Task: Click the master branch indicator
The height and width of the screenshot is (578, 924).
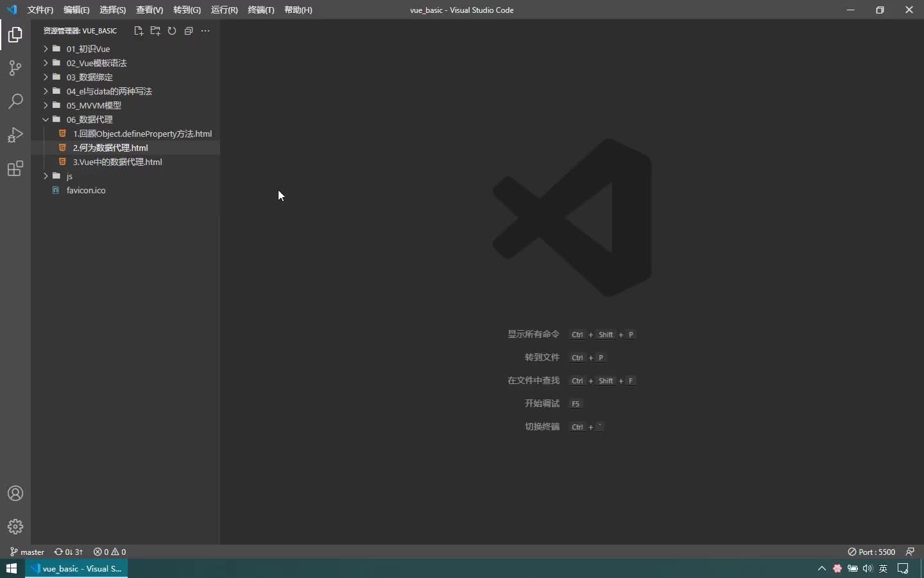Action: point(27,552)
